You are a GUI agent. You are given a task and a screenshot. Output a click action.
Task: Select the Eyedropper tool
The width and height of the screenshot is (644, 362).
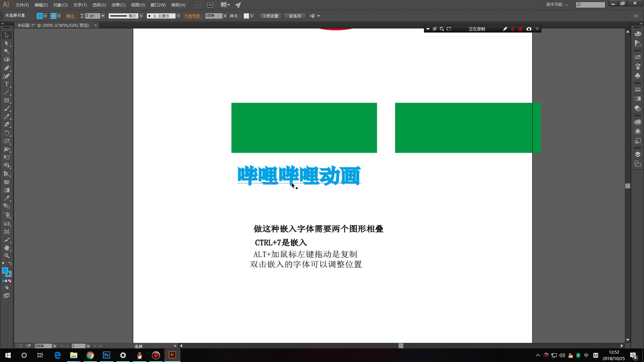pos(7,198)
